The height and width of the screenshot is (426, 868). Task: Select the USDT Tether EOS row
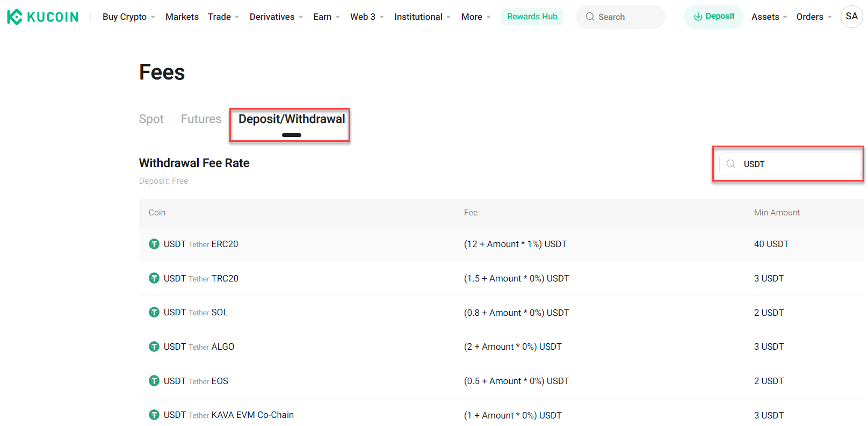[502, 381]
